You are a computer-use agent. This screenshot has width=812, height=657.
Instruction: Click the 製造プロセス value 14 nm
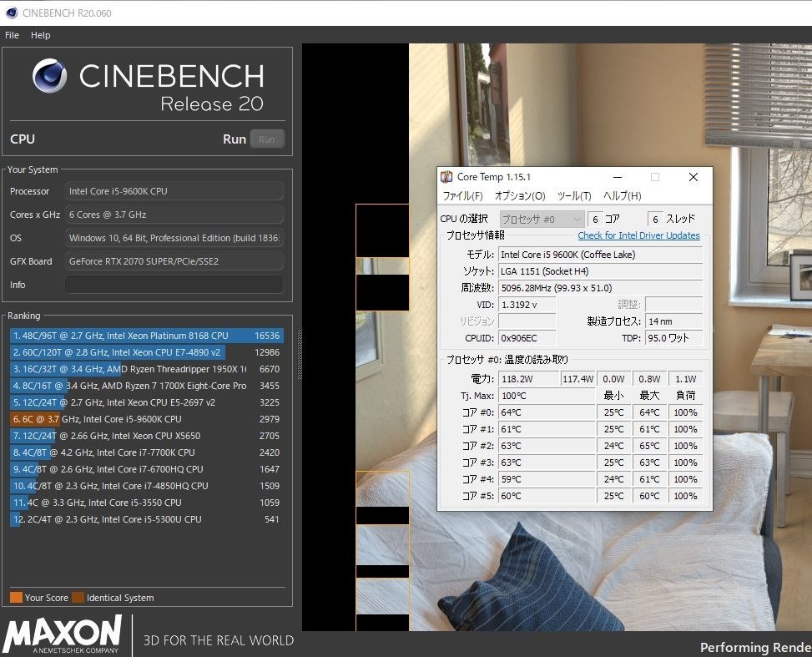pyautogui.click(x=673, y=321)
